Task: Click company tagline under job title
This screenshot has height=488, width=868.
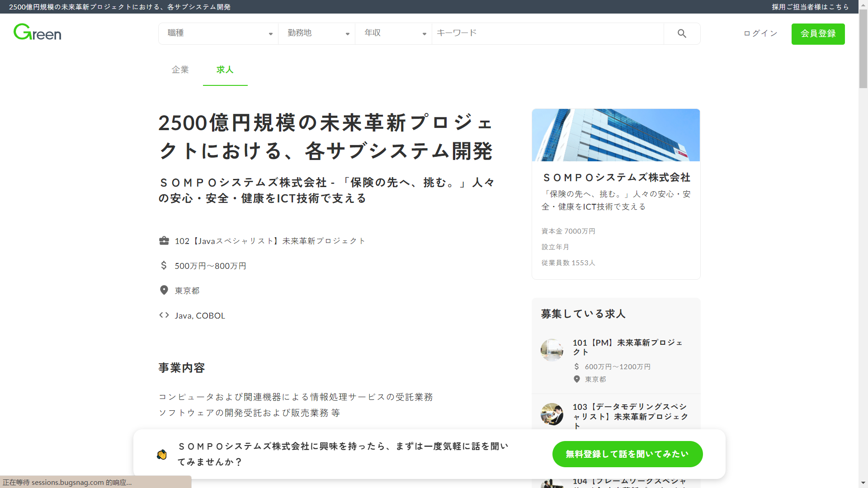Action: [x=326, y=190]
